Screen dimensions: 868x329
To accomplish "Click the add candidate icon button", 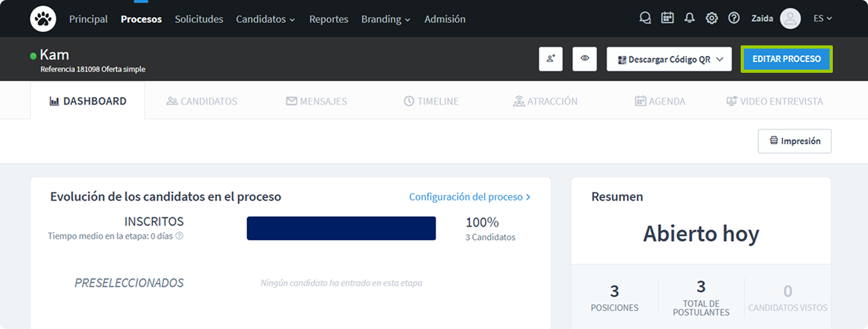I will tap(551, 59).
